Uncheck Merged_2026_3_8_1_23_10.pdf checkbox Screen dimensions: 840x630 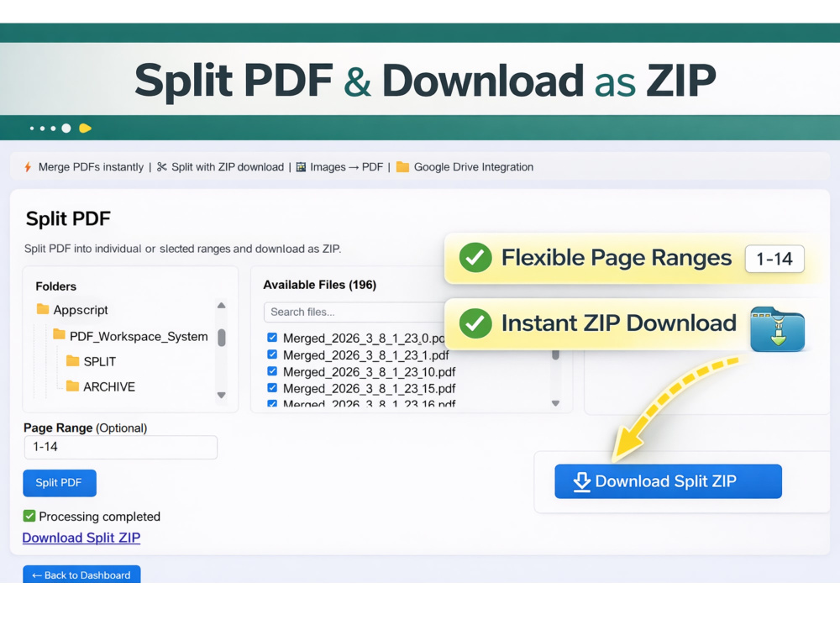pyautogui.click(x=272, y=370)
